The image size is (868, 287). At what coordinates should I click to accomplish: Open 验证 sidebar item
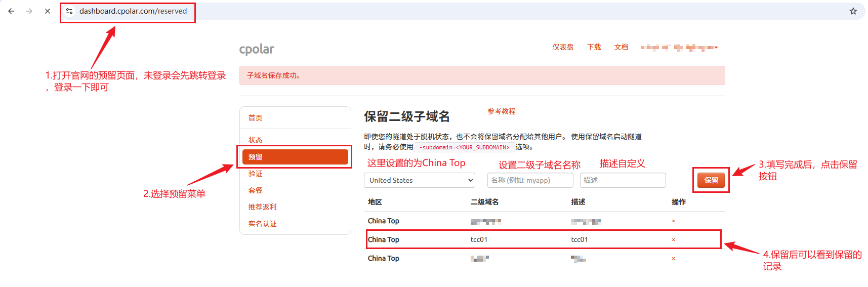click(255, 174)
